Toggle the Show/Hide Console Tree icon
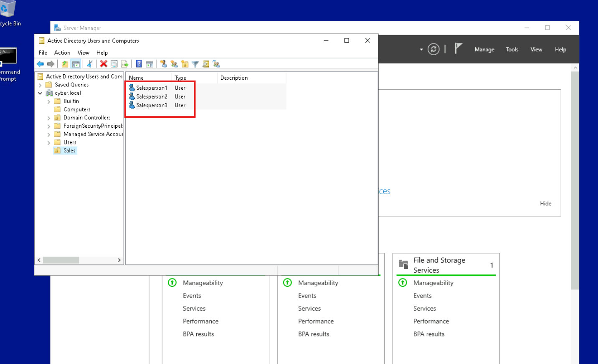The width and height of the screenshot is (598, 364). point(76,64)
